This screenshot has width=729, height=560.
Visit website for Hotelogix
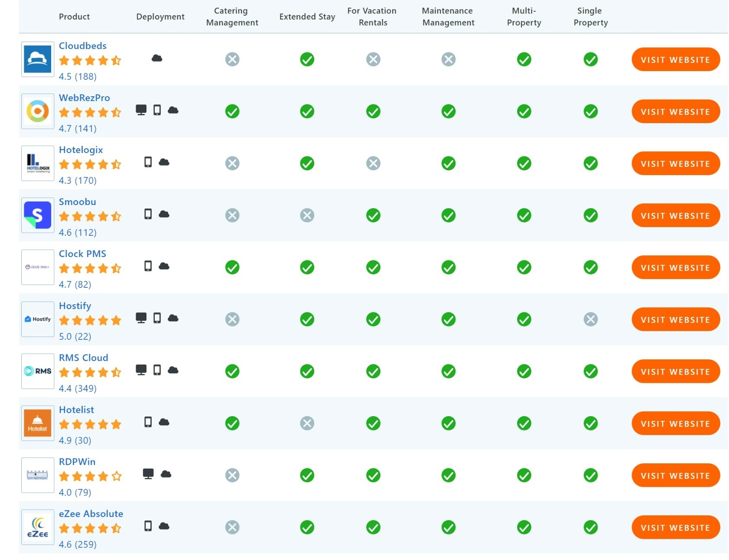675,163
